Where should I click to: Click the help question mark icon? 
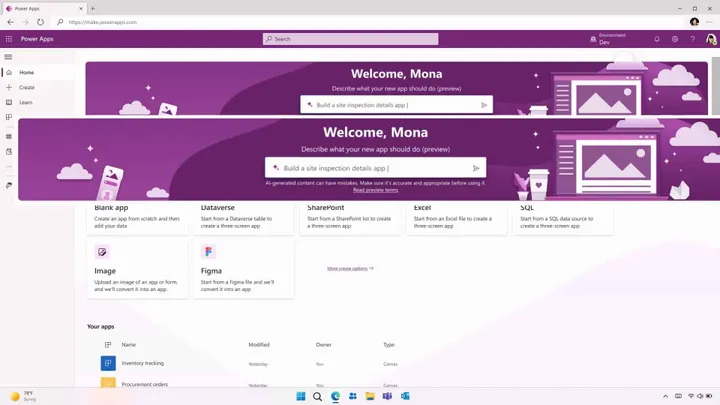pyautogui.click(x=692, y=39)
